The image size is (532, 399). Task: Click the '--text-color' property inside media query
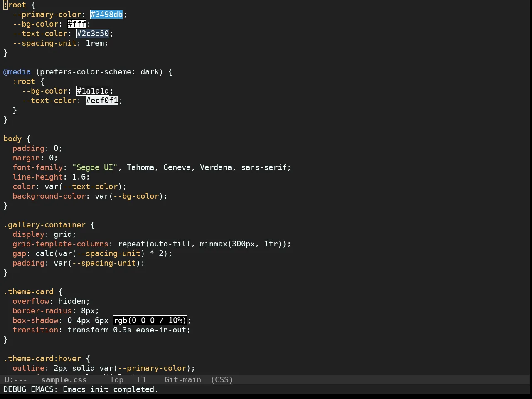click(x=49, y=101)
